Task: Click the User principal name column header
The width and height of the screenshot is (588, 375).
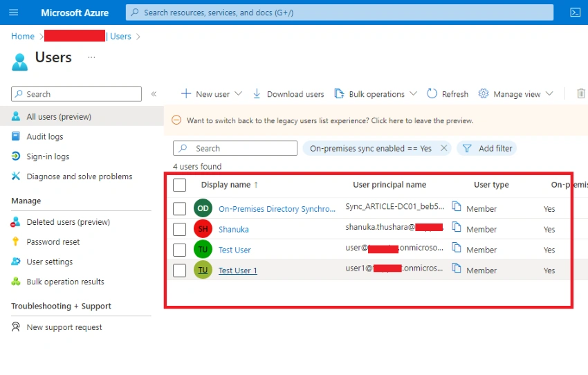Action: 389,185
